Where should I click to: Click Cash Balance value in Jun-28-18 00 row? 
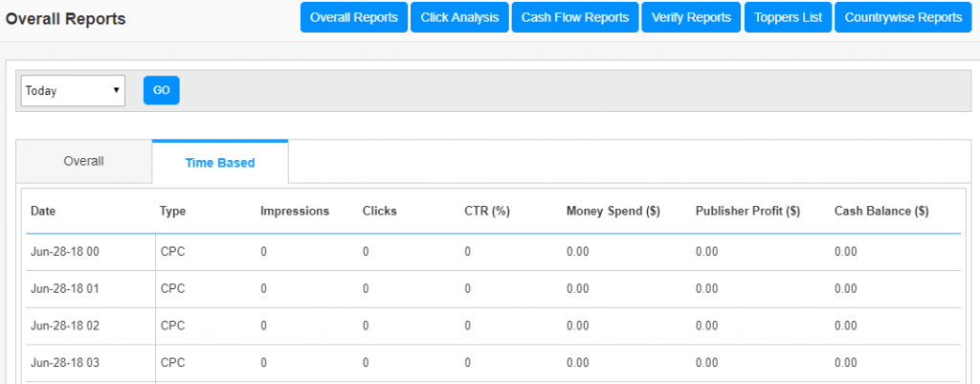(x=846, y=252)
